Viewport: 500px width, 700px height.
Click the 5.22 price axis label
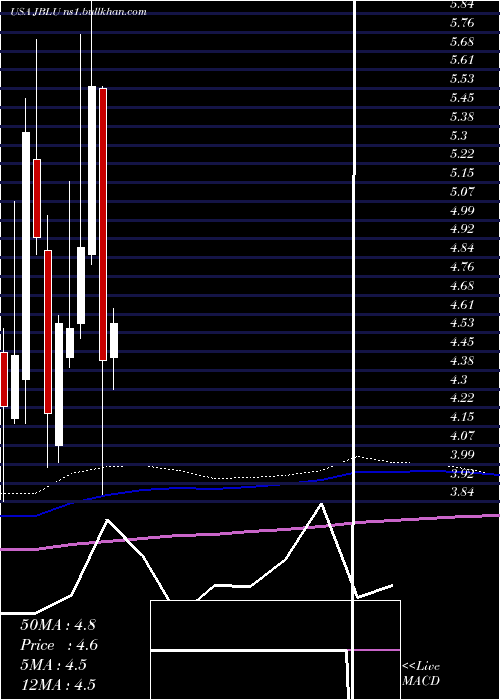[462, 154]
